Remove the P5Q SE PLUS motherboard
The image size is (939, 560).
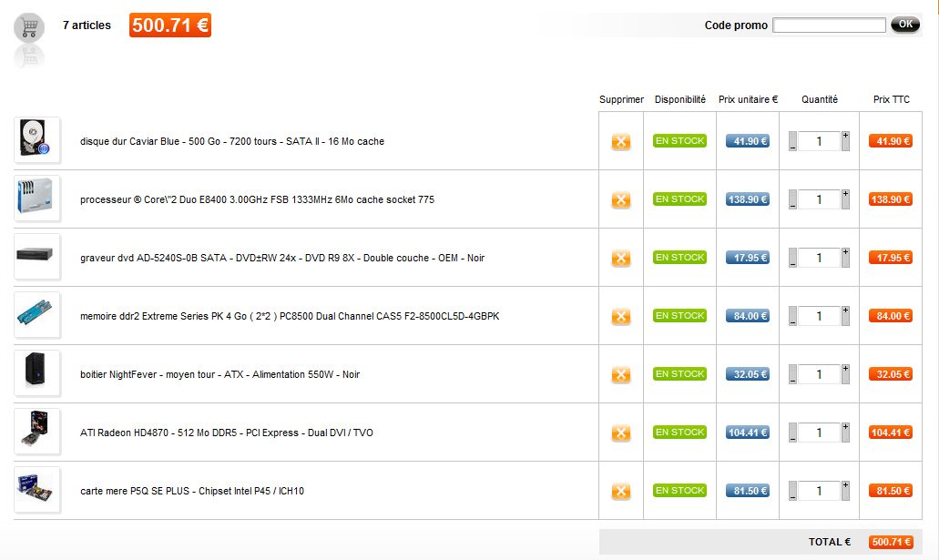point(620,492)
